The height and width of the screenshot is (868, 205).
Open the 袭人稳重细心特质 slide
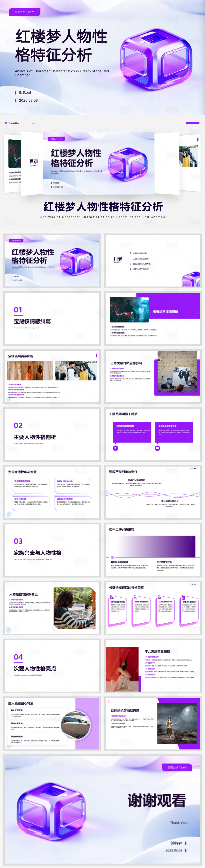[52, 724]
